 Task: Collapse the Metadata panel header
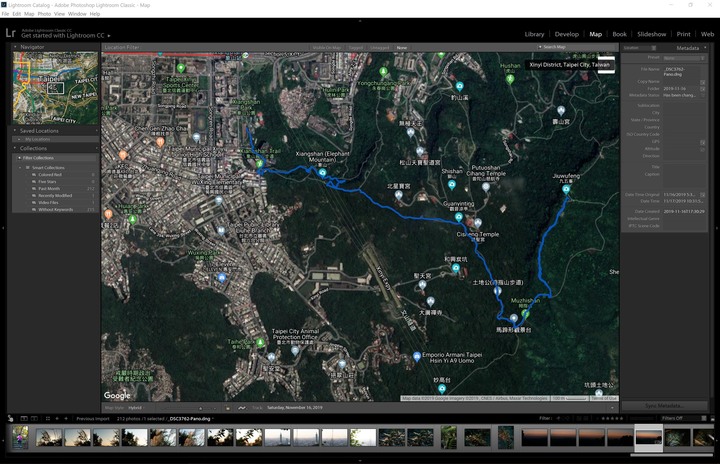click(x=705, y=48)
